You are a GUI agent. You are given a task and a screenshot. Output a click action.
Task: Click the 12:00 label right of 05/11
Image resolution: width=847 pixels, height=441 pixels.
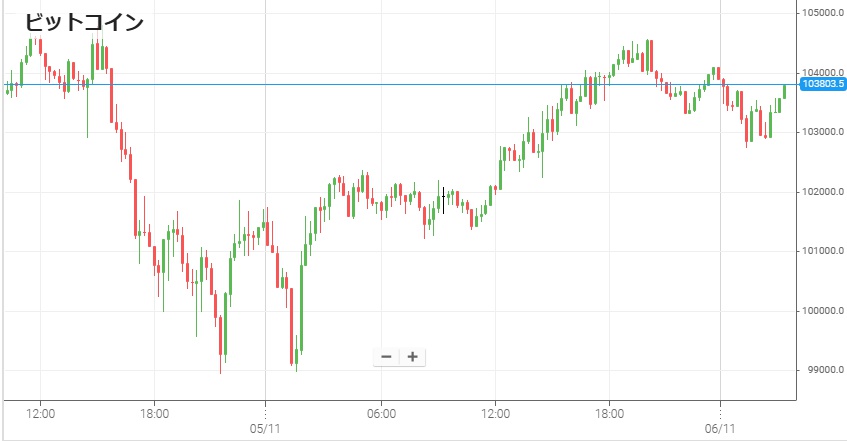(496, 412)
